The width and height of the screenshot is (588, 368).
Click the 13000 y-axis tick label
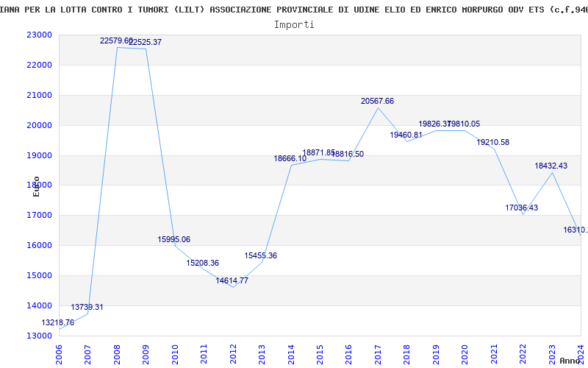coord(40,336)
